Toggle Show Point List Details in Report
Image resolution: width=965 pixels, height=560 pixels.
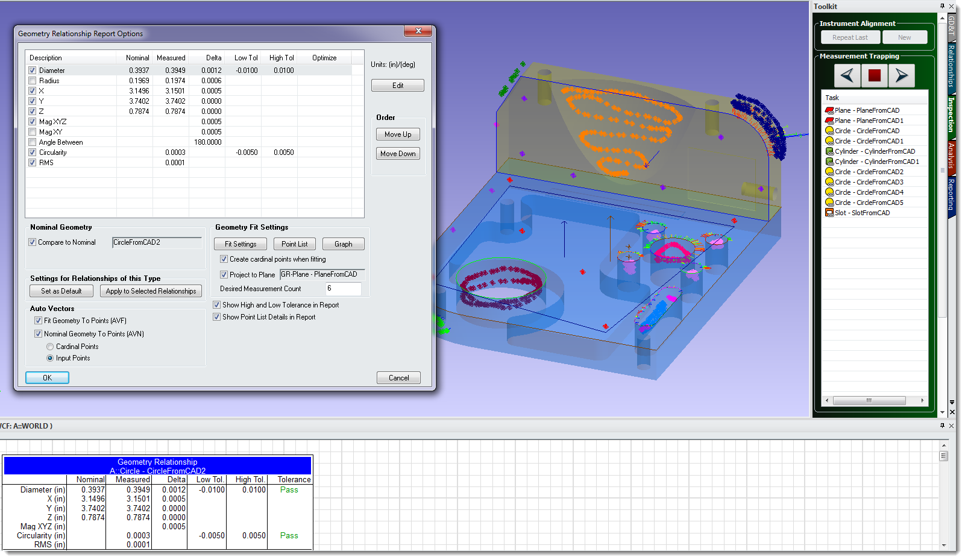click(217, 317)
